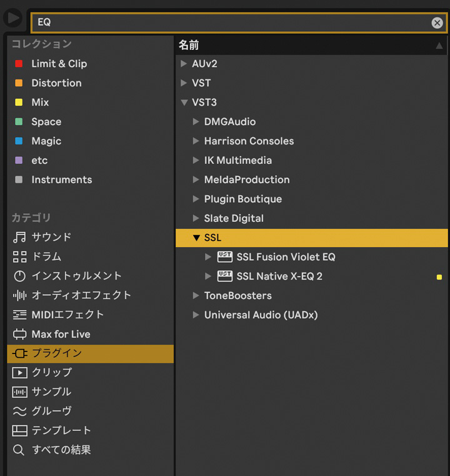Viewport: 450px width, 476px height.
Task: Select the Max for Live category label
Action: (61, 334)
